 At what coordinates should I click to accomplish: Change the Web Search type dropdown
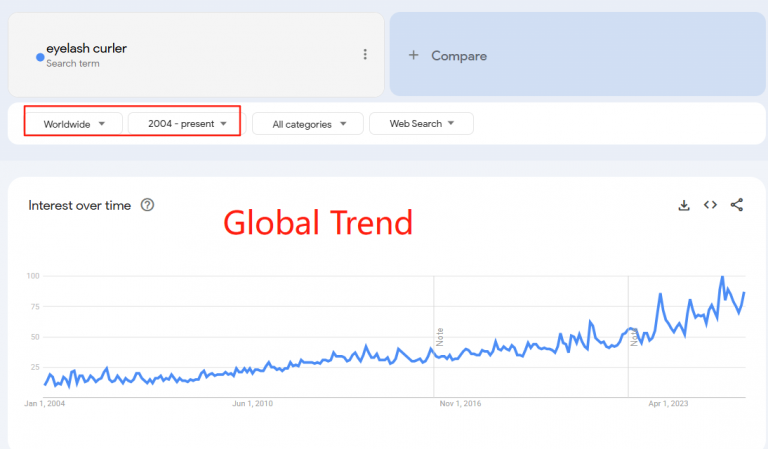pos(421,123)
